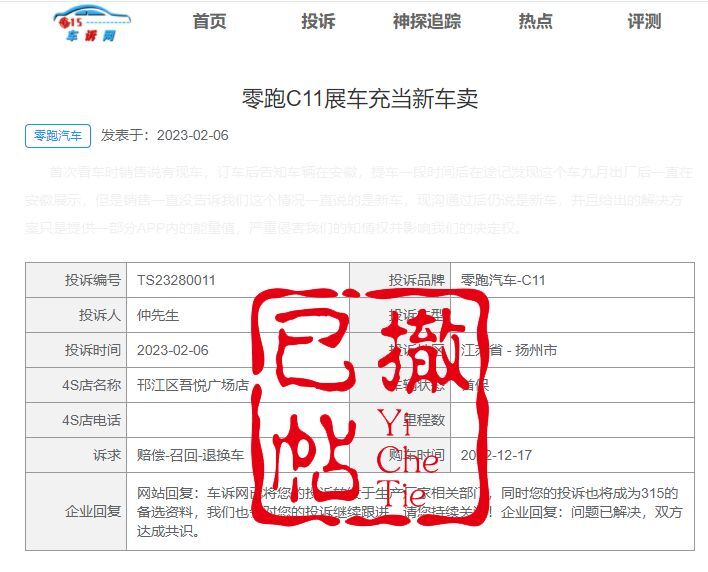Click the 江苏省 - 扬州市 region cell
708x572 pixels.
(x=520, y=350)
